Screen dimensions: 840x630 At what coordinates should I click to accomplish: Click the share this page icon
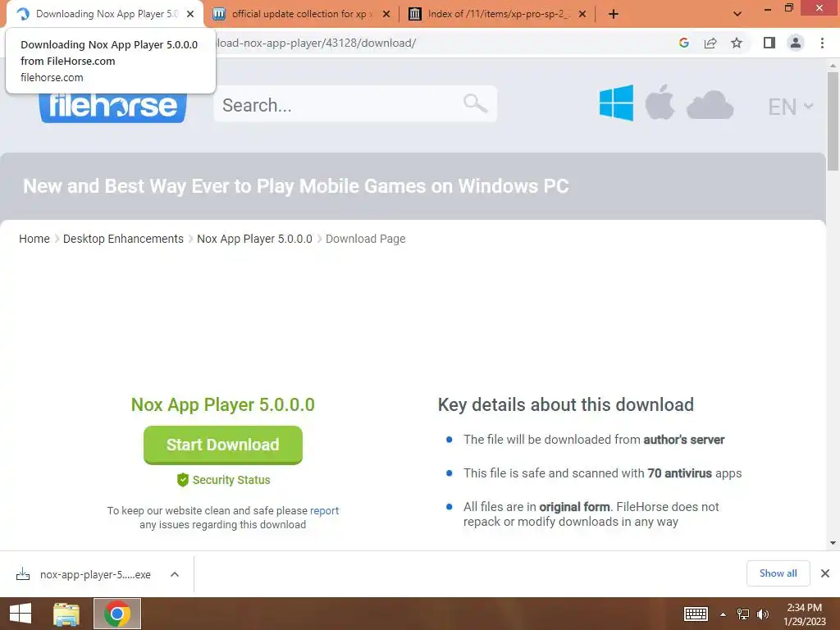pos(710,43)
